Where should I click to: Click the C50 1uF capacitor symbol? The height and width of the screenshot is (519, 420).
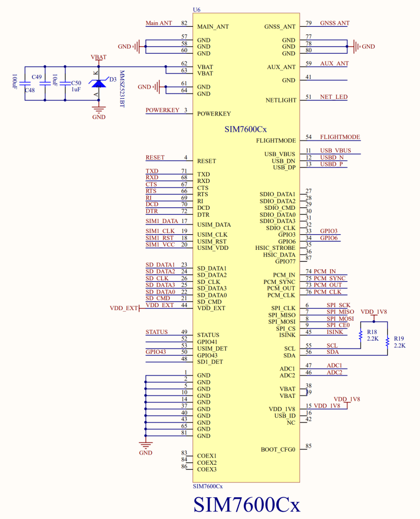[x=64, y=83]
